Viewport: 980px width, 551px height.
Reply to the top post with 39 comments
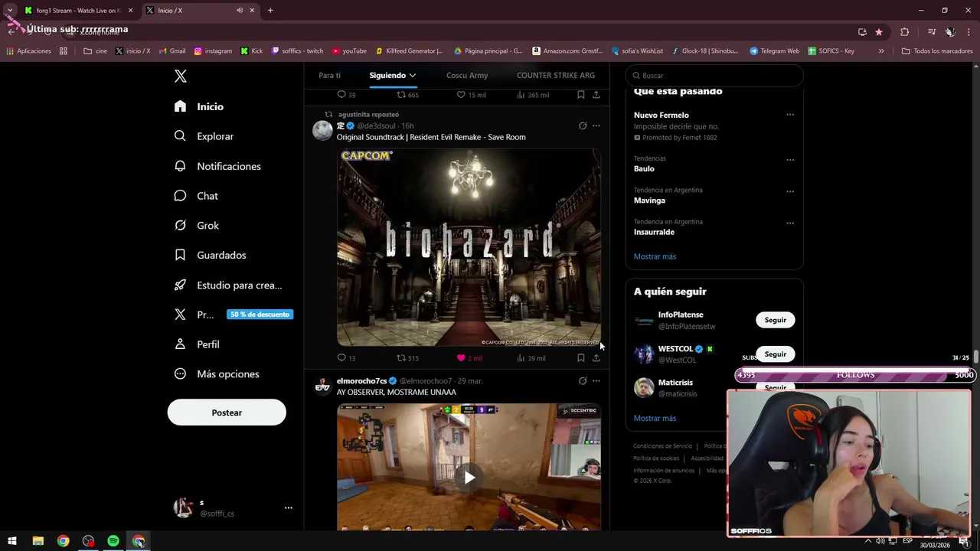click(341, 95)
